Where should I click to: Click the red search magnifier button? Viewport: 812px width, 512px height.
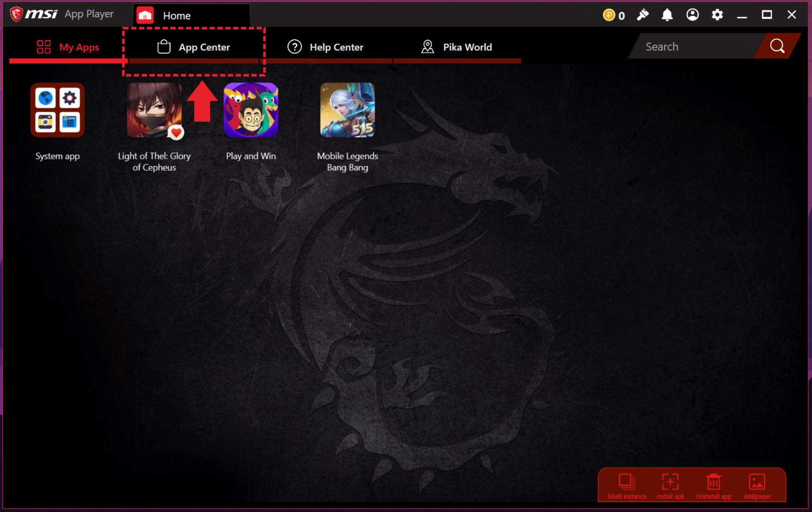click(777, 46)
